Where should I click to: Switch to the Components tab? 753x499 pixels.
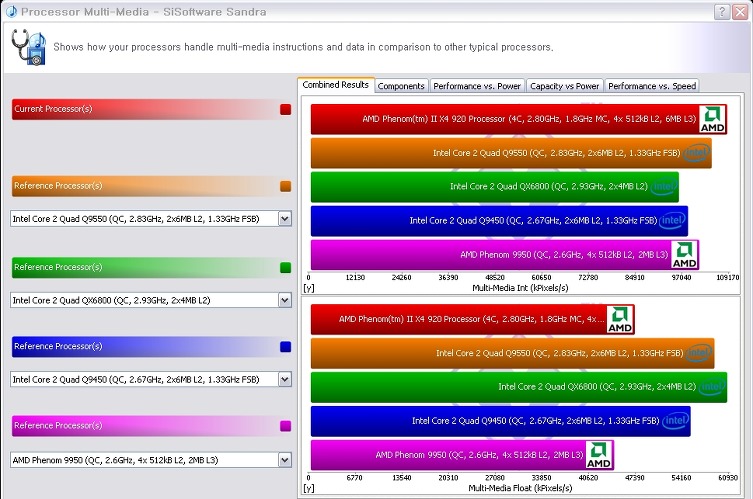click(401, 86)
